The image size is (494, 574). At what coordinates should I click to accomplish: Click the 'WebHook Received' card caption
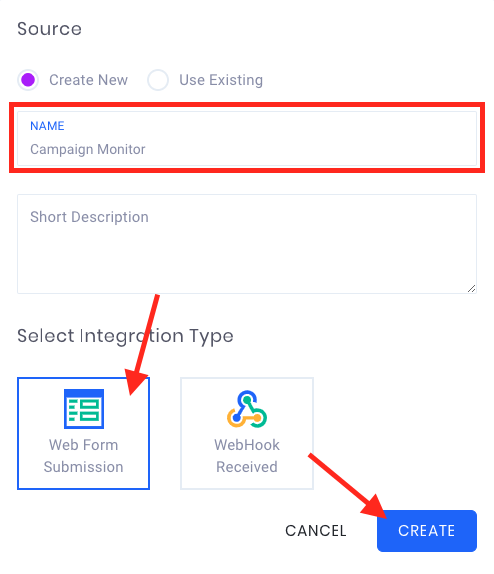point(247,456)
